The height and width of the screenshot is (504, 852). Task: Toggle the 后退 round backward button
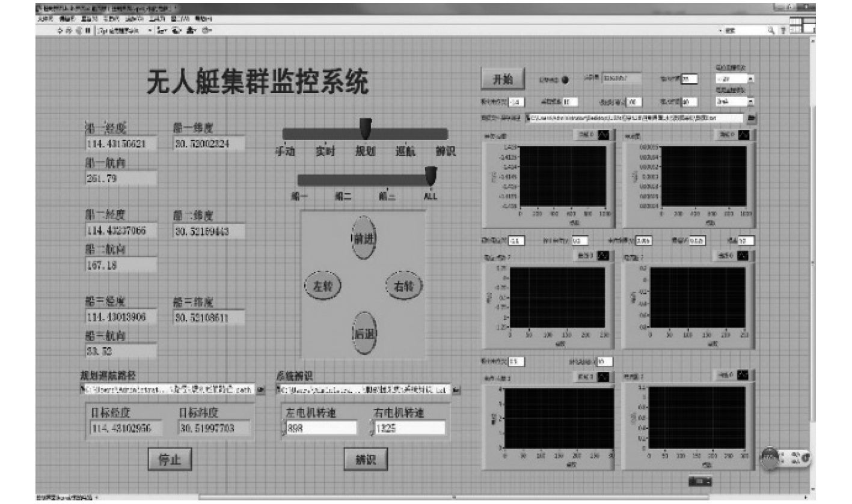click(363, 333)
